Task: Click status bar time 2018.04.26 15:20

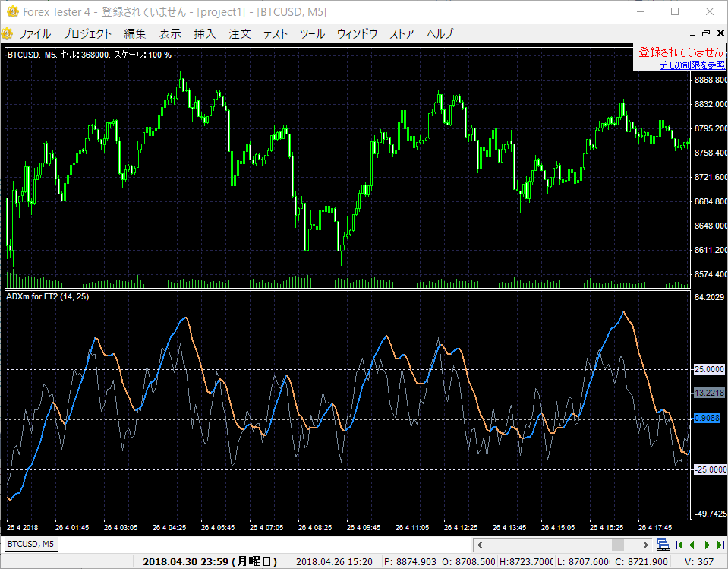Action: coord(334,561)
